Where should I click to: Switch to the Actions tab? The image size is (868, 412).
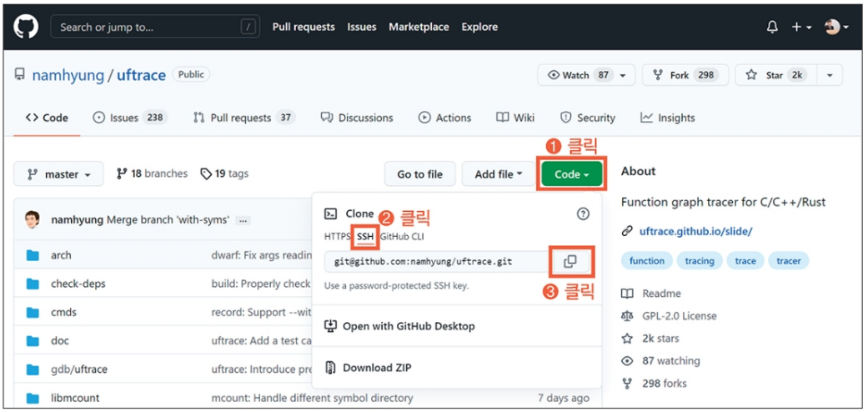pos(445,118)
